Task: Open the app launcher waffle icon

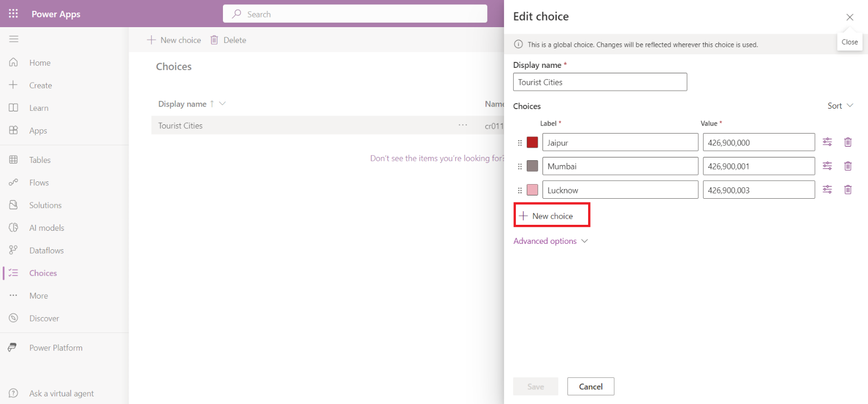Action: click(14, 14)
